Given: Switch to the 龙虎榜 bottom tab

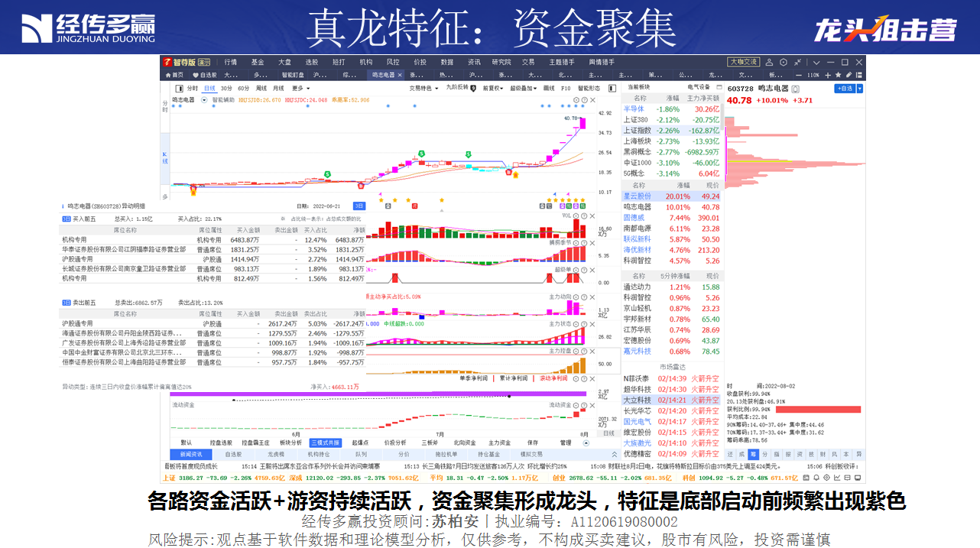Looking at the screenshot, I should point(276,454).
